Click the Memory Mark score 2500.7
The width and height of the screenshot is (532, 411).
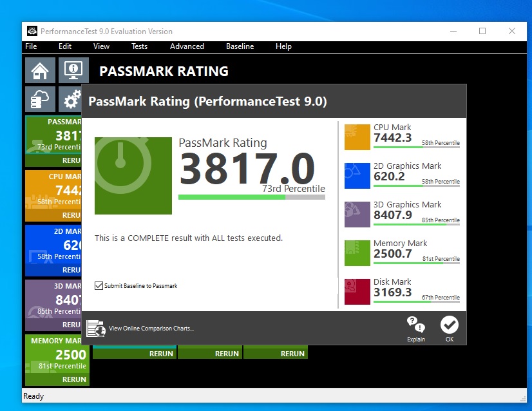point(393,254)
